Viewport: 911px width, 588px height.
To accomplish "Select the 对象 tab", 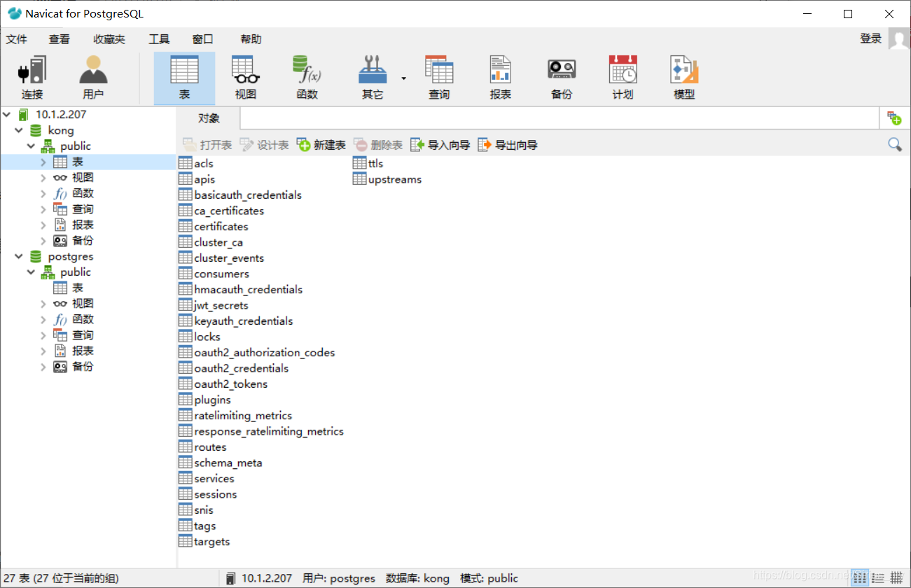I will pyautogui.click(x=209, y=118).
